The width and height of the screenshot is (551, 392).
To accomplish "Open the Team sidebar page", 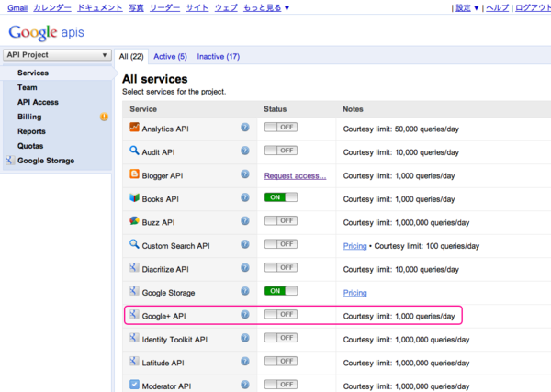I will pos(28,87).
